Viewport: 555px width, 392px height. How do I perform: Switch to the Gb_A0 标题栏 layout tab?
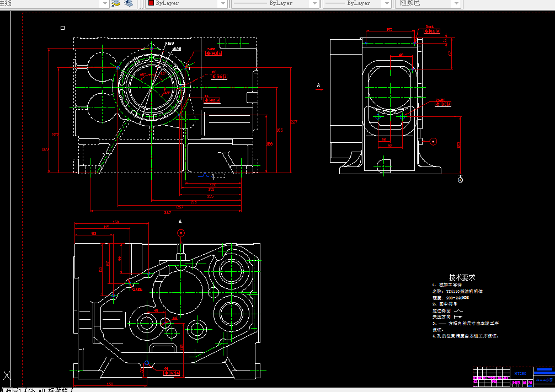[x=48, y=390]
